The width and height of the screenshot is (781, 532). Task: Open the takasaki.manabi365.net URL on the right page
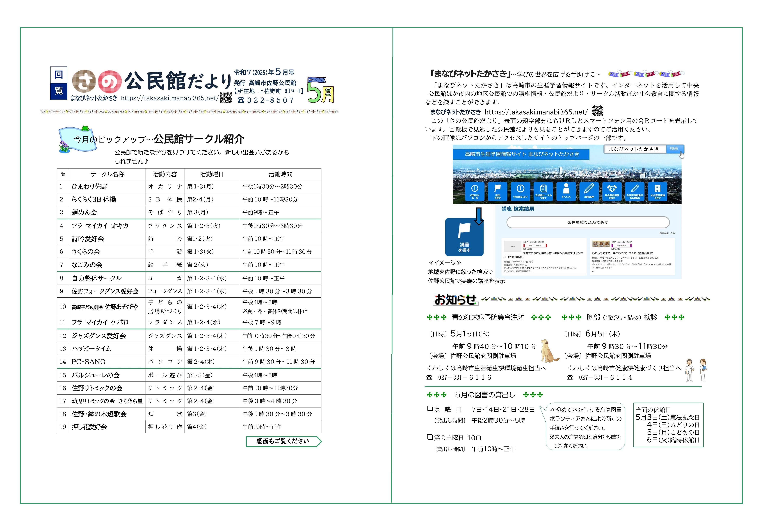pos(536,112)
